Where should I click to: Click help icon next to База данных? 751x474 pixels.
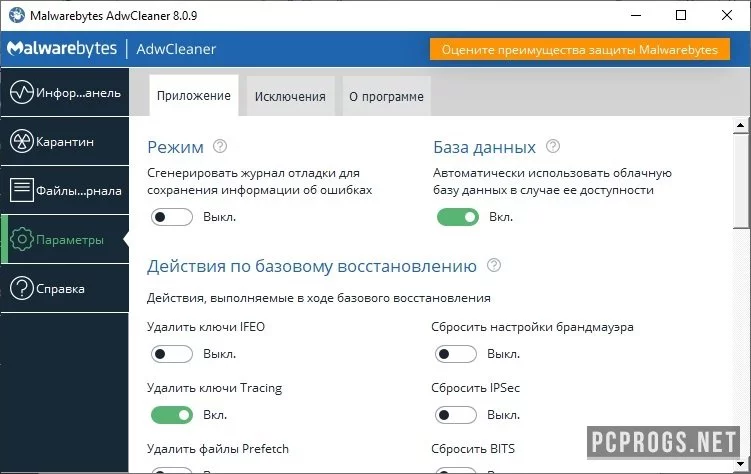tap(553, 146)
